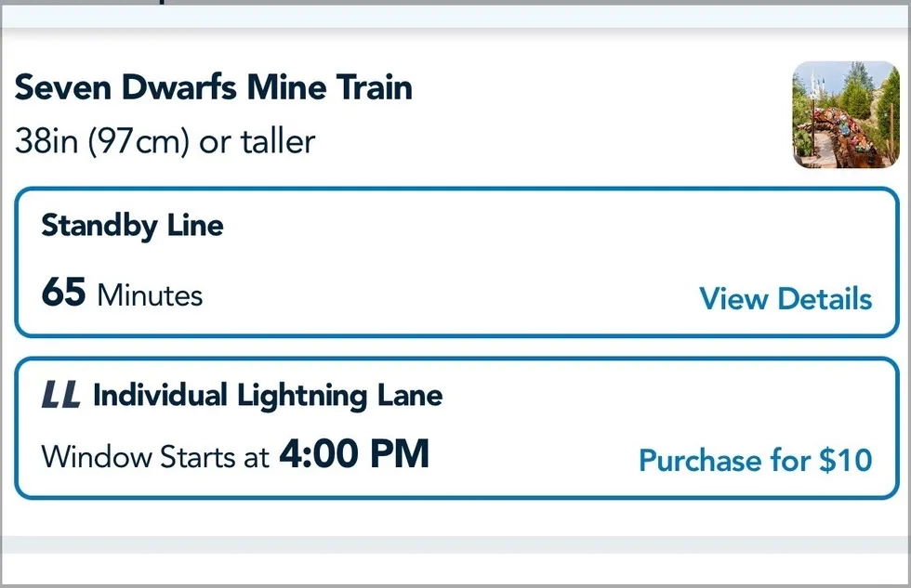The height and width of the screenshot is (588, 911).
Task: Click the Window Starts at label
Action: click(x=155, y=457)
